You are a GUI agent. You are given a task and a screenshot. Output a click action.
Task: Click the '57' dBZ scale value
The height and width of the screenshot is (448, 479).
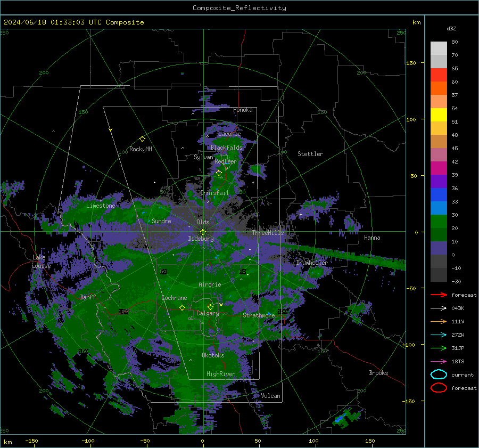click(455, 95)
